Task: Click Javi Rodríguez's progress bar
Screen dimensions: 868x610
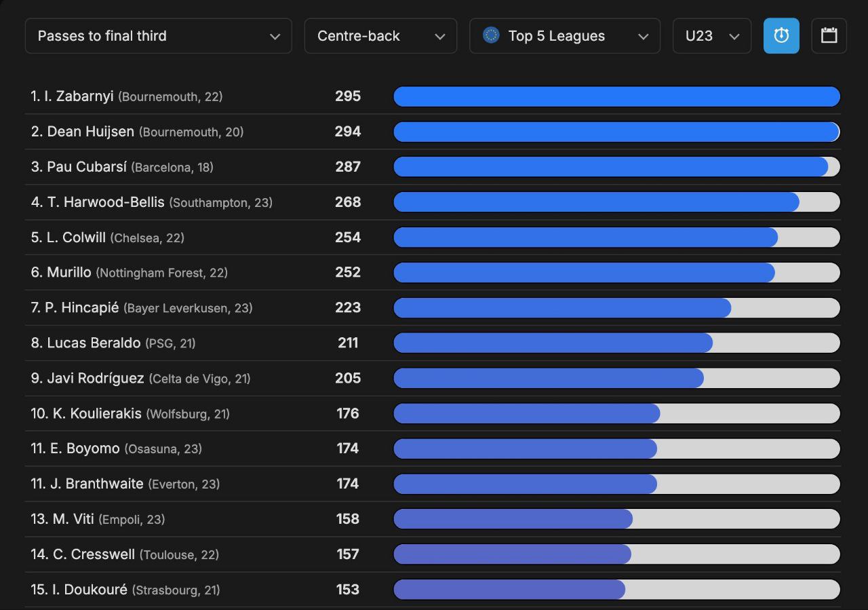Action: [616, 379]
